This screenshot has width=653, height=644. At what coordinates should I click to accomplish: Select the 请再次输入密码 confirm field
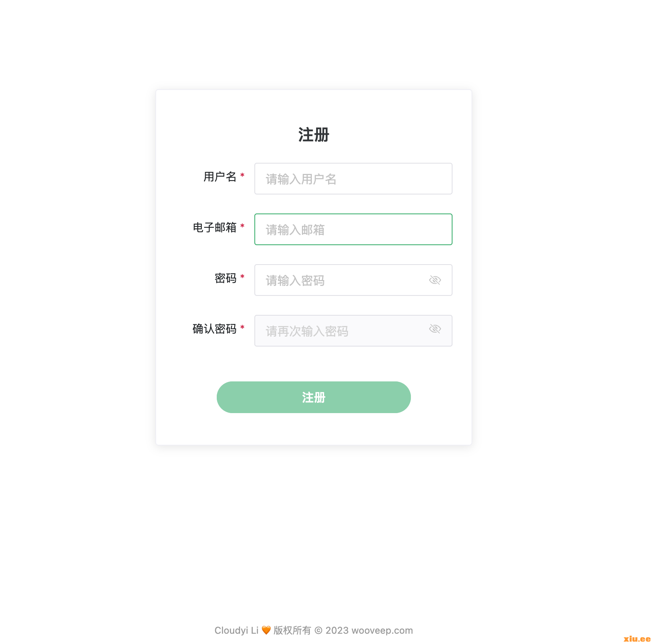pos(341,331)
